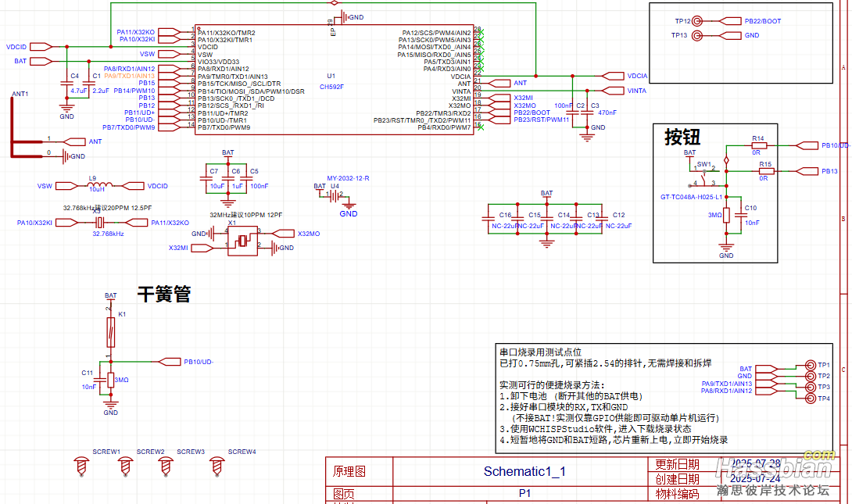Select the 2025-07-24 creation date
The height and width of the screenshot is (504, 852).
click(x=755, y=478)
